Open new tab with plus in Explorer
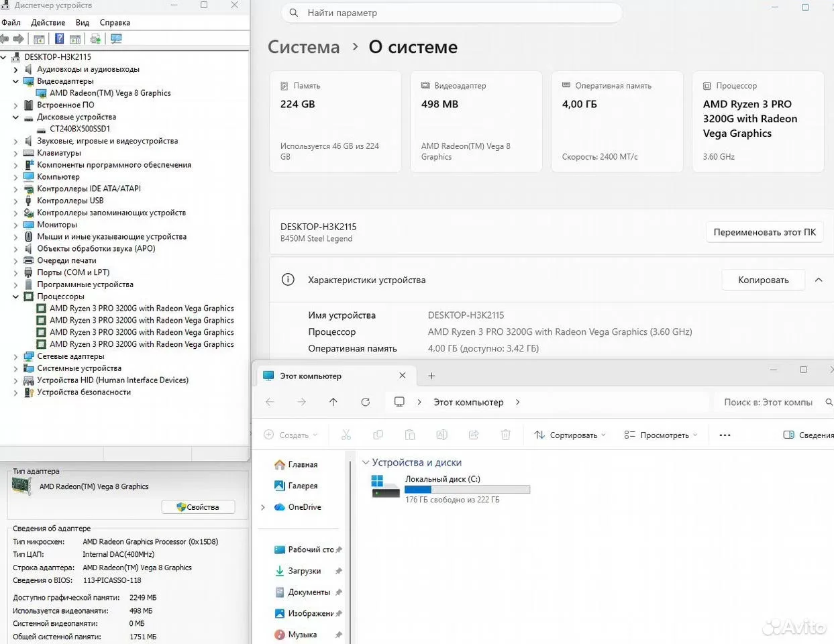This screenshot has height=644, width=834. tap(431, 376)
